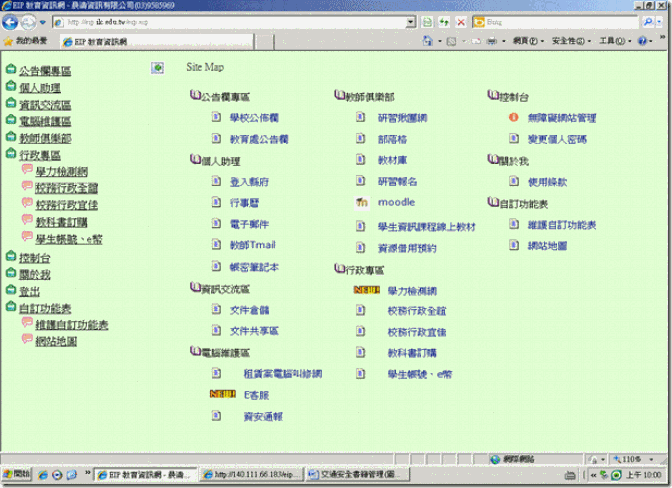672x488 pixels.
Task: Expand 自訂功能表 in the left sidebar
Action: click(45, 308)
